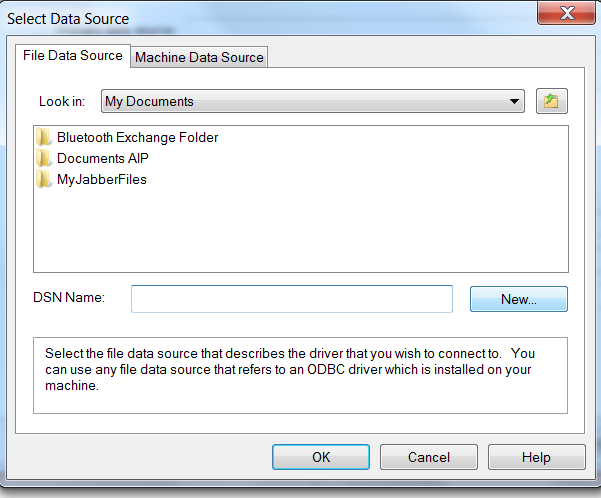This screenshot has width=601, height=498.
Task: Open Help for this dialog
Action: (537, 457)
